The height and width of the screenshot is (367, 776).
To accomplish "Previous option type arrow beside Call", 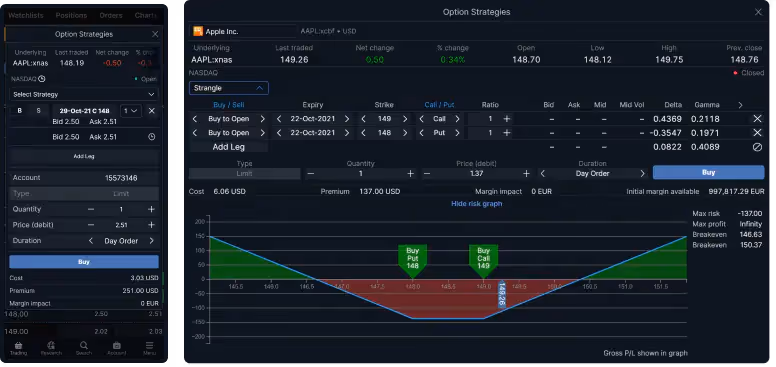I will click(422, 119).
